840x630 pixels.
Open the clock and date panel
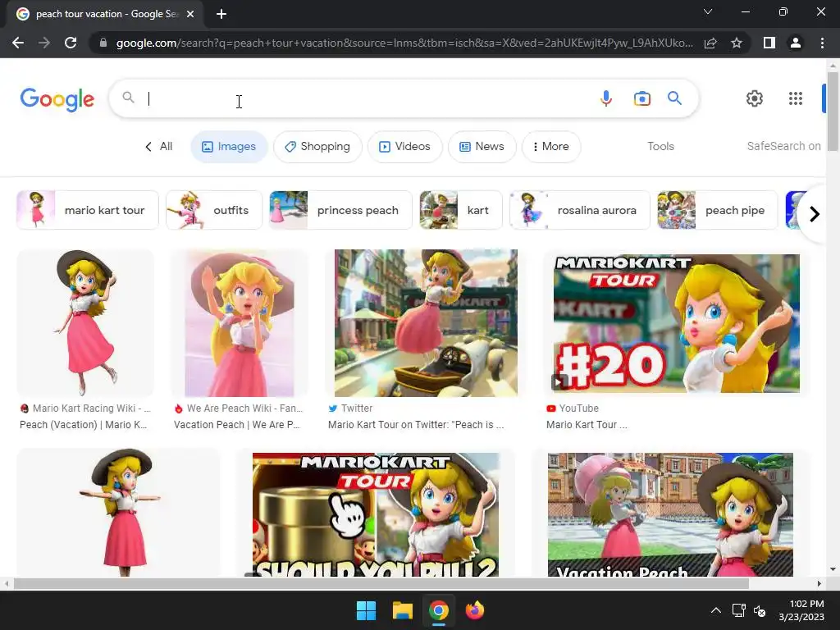point(801,610)
